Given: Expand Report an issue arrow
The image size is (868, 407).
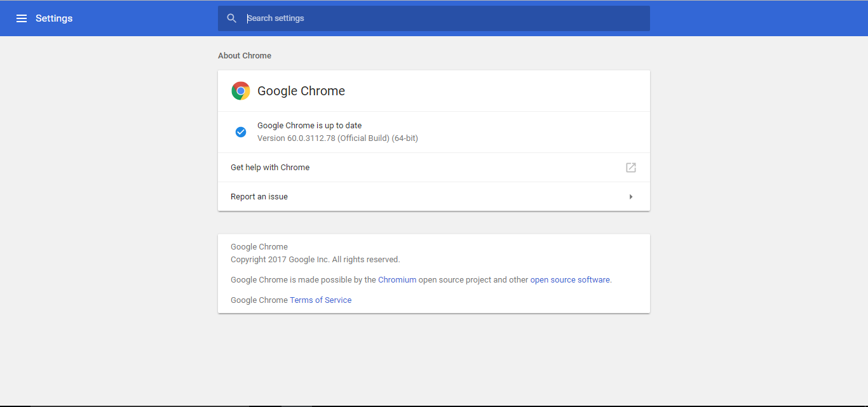Looking at the screenshot, I should 631,197.
